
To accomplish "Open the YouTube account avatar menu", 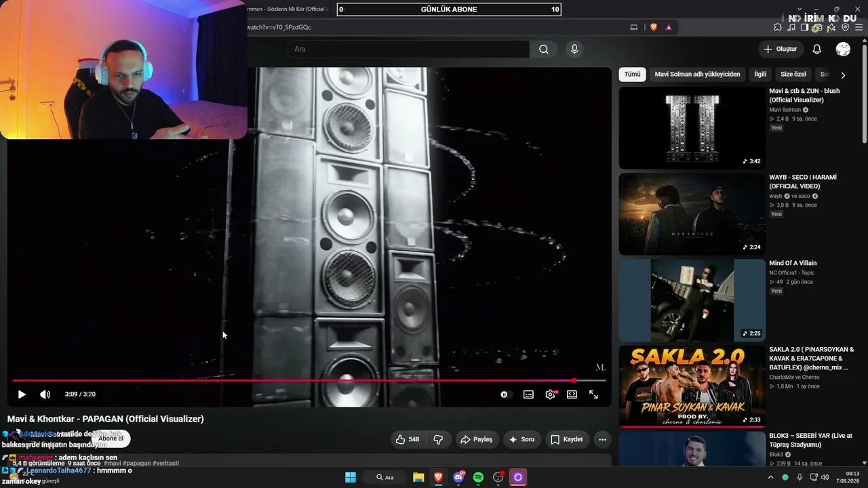I will pos(843,49).
